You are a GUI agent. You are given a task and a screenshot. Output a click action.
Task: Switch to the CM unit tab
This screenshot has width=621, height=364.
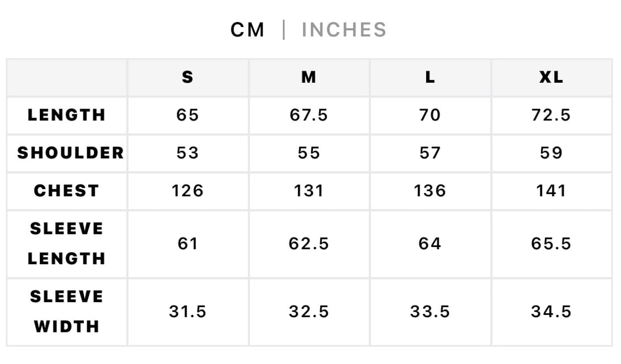[x=247, y=30]
